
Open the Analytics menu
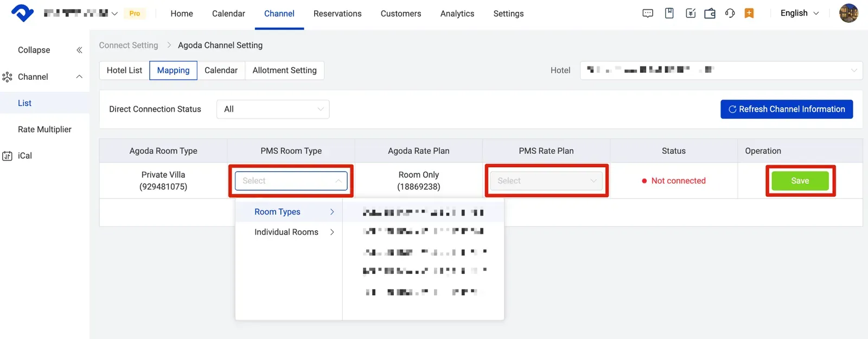click(457, 14)
